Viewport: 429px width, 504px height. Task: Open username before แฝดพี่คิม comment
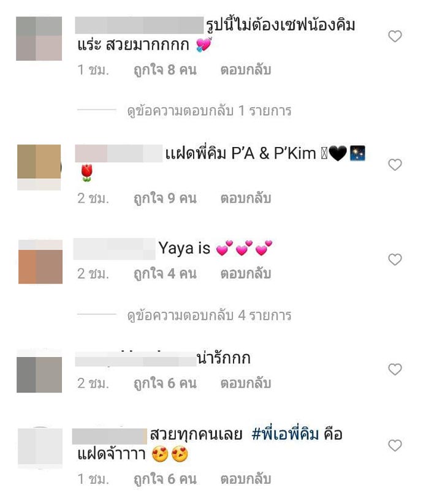point(119,153)
